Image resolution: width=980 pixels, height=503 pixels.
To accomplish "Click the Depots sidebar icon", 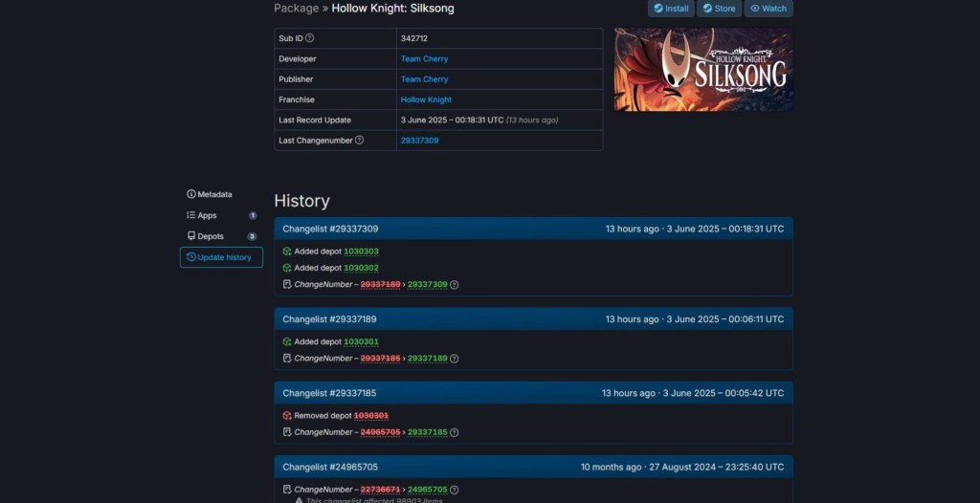I will [x=191, y=236].
